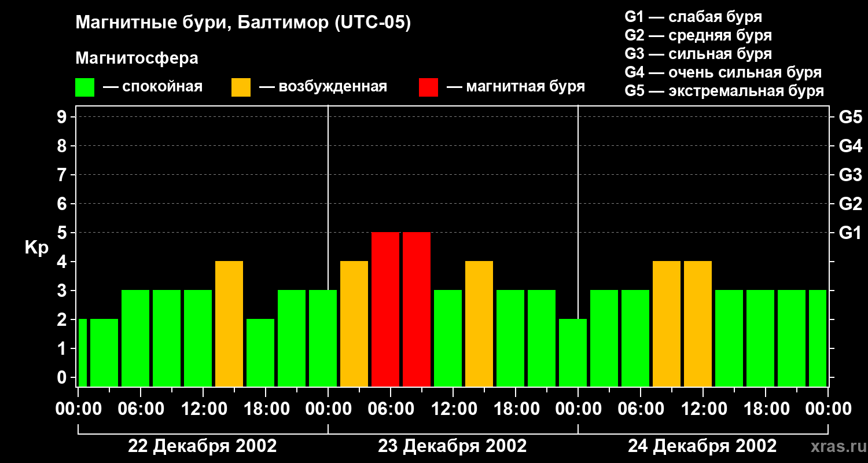Click the '24 Декабря 2002' date label
The height and width of the screenshot is (463, 868).
click(703, 446)
